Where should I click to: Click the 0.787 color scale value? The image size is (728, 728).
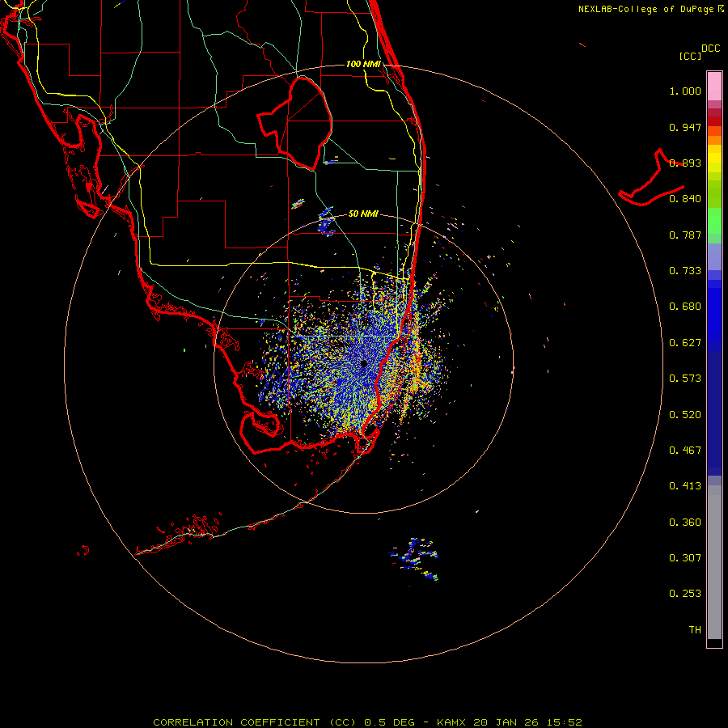(x=685, y=235)
